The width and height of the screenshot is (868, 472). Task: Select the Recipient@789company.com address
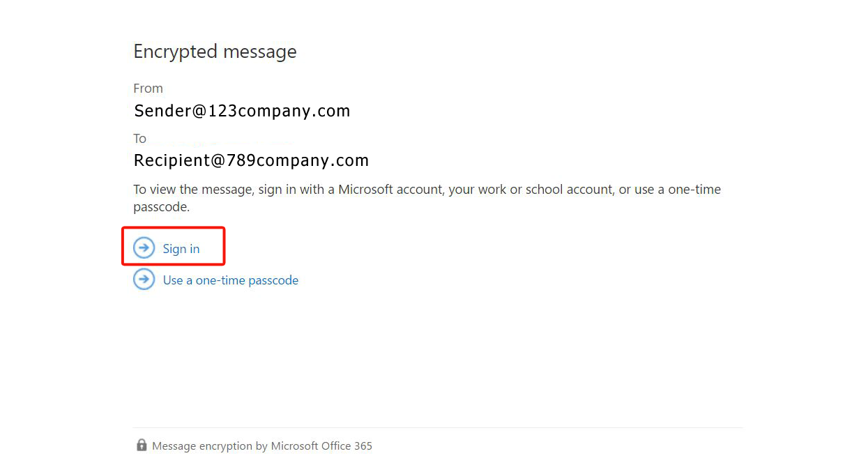pos(251,161)
